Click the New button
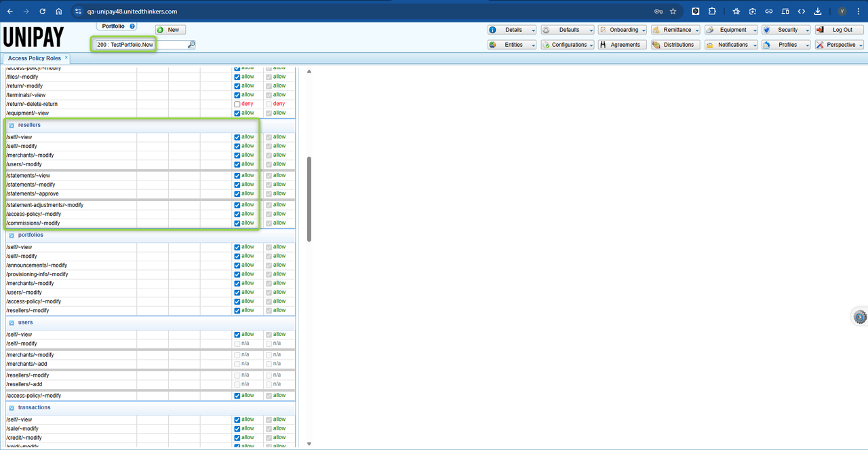 (170, 30)
